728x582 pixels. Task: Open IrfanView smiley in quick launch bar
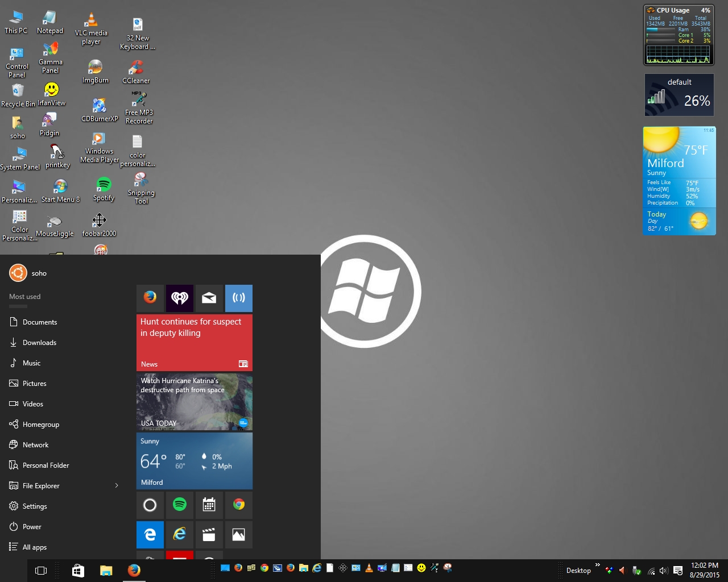421,568
